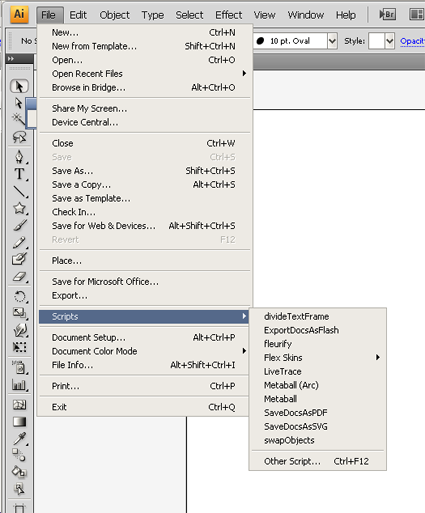The image size is (425, 513).
Task: Select the Gradient tool
Action: (x=19, y=422)
